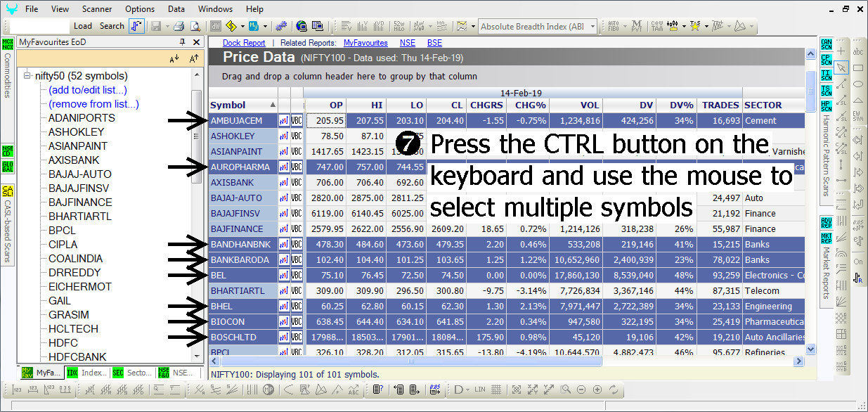868x412 pixels.
Task: Open the Scanner menu
Action: tap(97, 9)
